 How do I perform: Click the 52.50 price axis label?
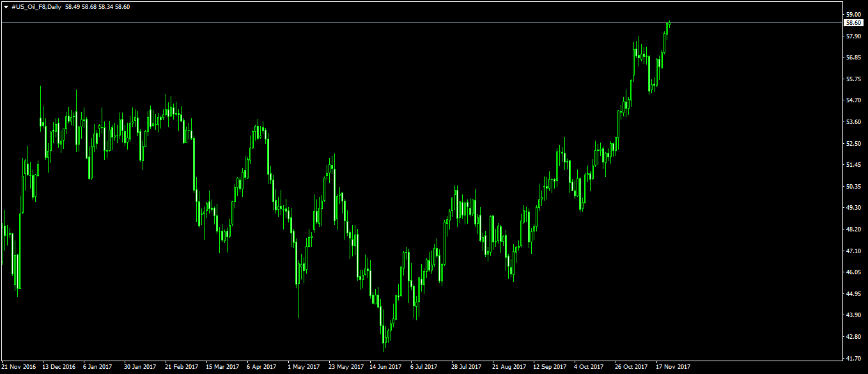coord(853,143)
